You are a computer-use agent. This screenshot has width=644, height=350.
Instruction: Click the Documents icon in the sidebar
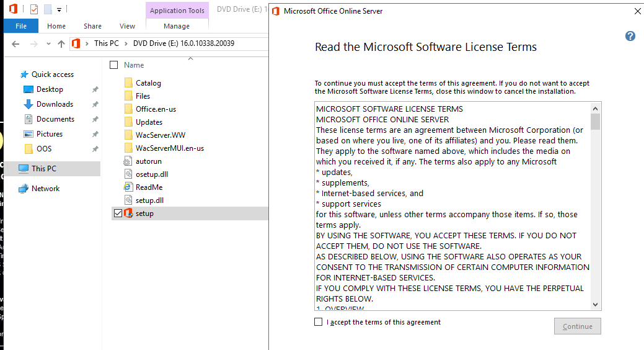point(29,119)
